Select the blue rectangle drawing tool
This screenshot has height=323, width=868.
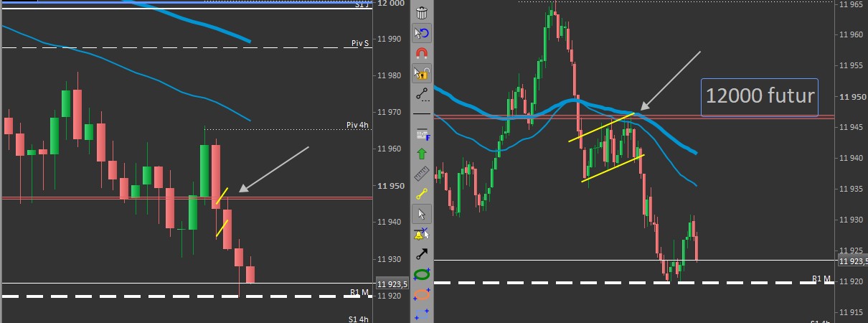pyautogui.click(x=422, y=313)
